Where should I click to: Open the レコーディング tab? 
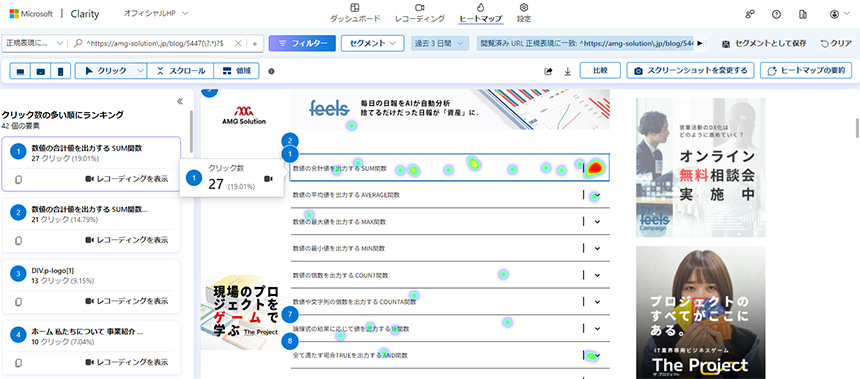tap(420, 13)
